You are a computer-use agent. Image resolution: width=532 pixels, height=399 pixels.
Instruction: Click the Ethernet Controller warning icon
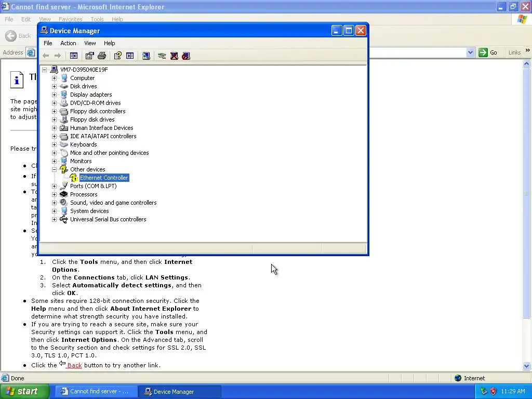[x=74, y=178]
